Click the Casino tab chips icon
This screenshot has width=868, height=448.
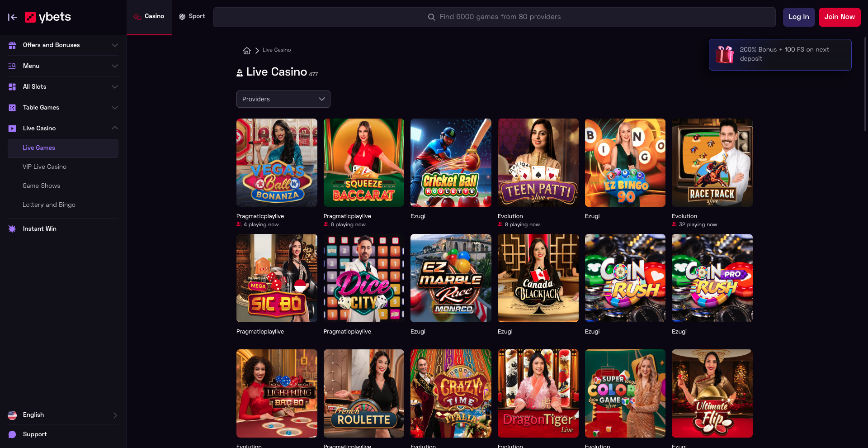click(x=137, y=17)
